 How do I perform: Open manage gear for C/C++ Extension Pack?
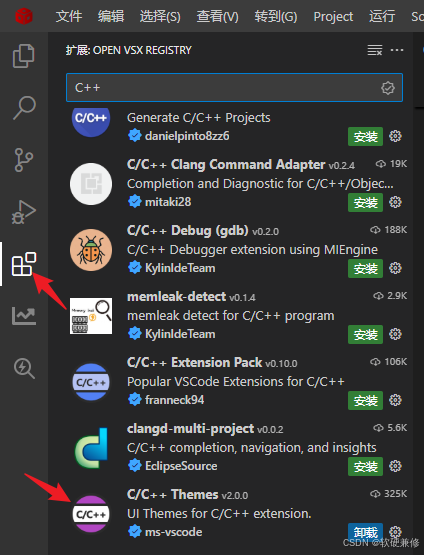click(395, 400)
